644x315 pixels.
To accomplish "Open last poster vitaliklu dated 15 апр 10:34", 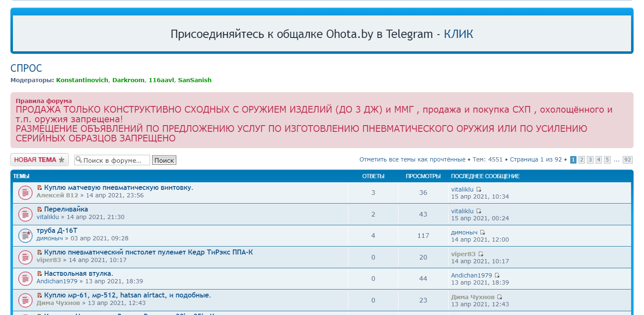I will [x=463, y=189].
